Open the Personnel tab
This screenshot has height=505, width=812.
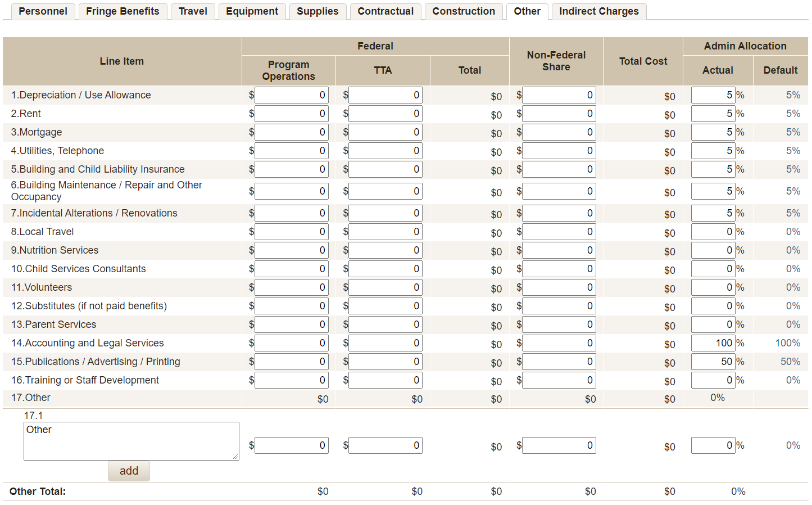[x=43, y=11]
